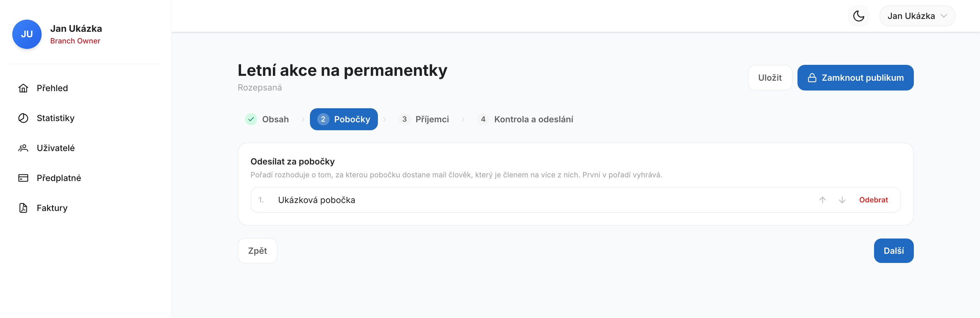Select the Pobočky step tab

click(x=344, y=119)
